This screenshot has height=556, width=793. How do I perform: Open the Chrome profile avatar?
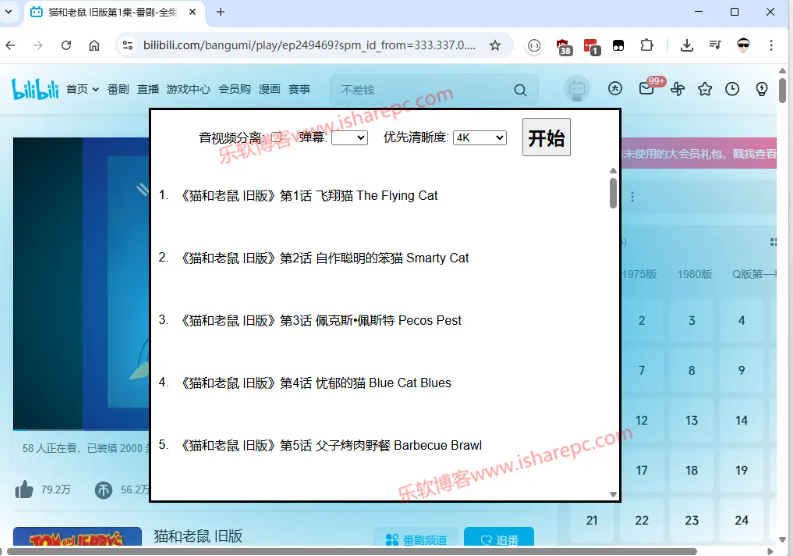743,46
